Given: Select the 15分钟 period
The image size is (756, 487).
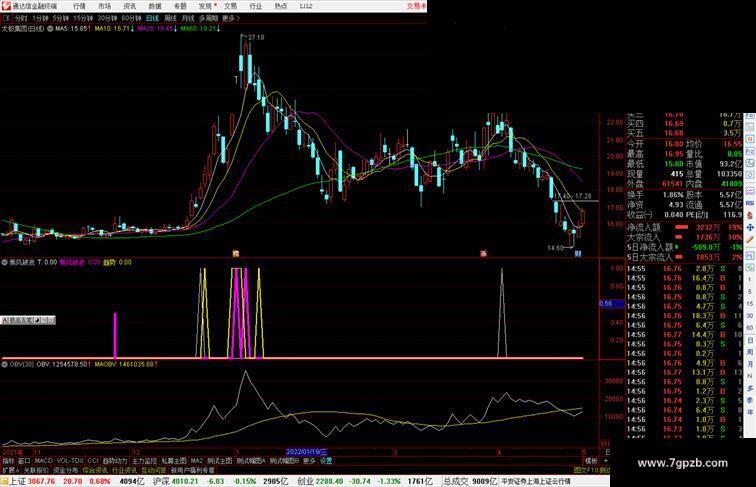Looking at the screenshot, I should pyautogui.click(x=83, y=18).
